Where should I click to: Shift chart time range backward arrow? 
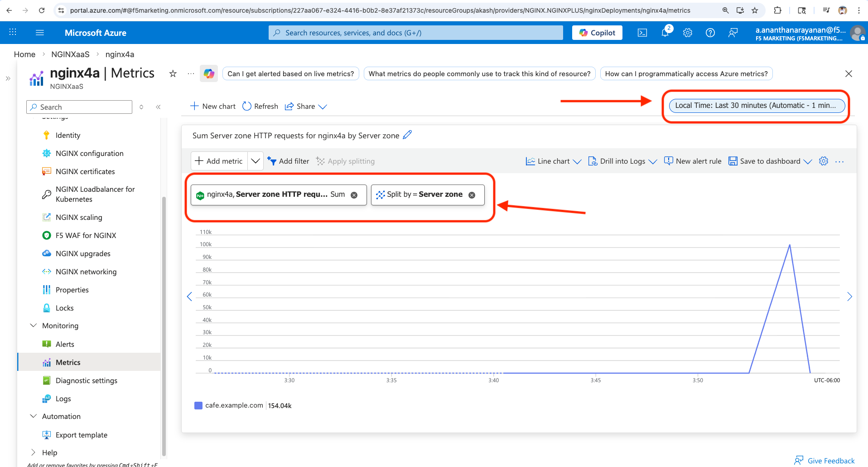pyautogui.click(x=189, y=297)
